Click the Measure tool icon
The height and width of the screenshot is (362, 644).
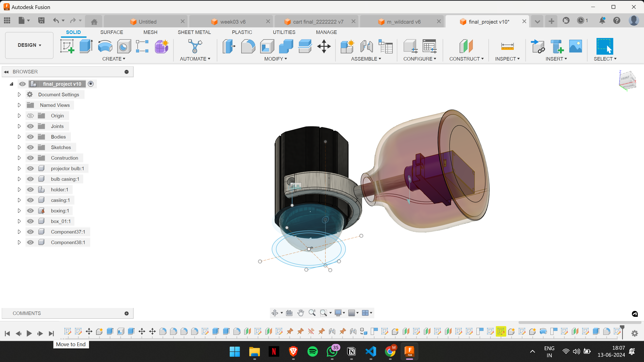coord(507,46)
